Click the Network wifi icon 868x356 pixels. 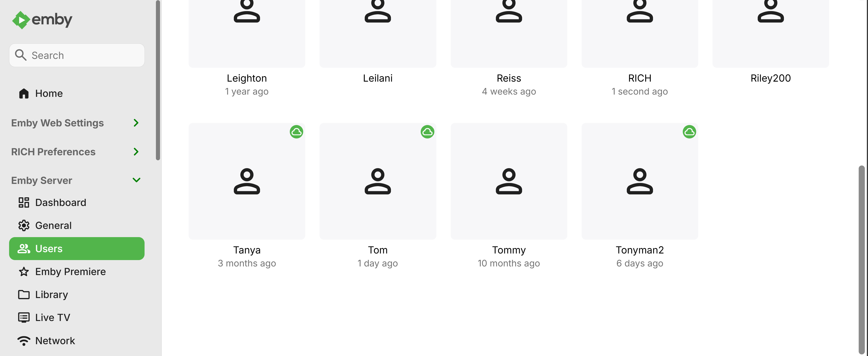pyautogui.click(x=24, y=341)
